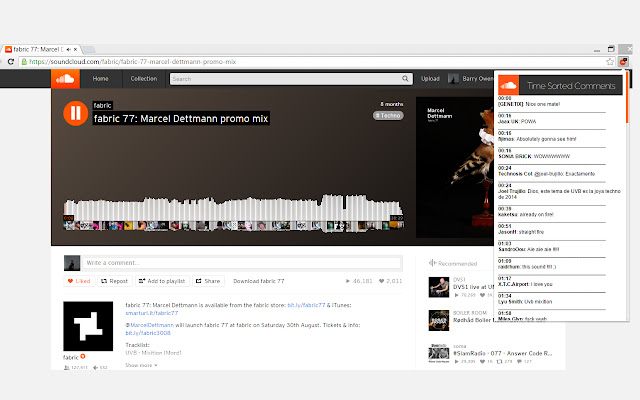
Task: Click the Write a comment field
Action: pyautogui.click(x=242, y=262)
